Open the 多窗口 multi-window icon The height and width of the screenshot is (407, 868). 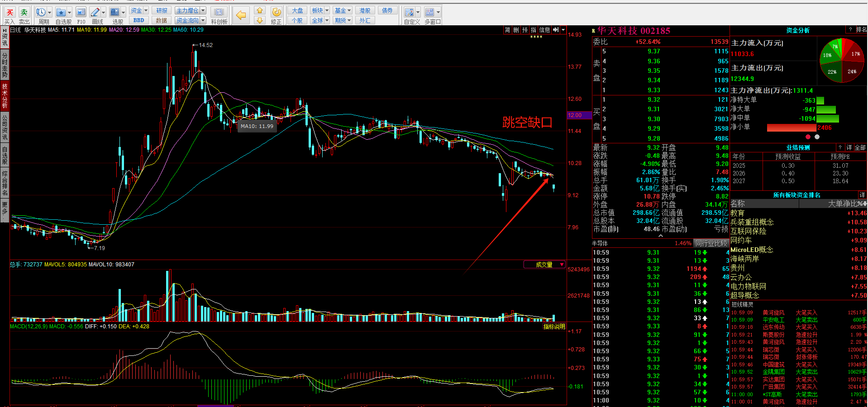429,12
